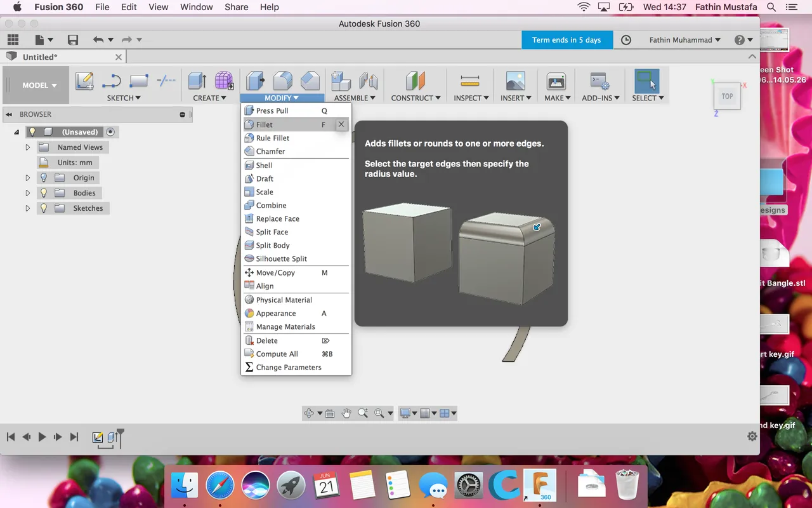Open the help question mark dropdown

pos(743,40)
